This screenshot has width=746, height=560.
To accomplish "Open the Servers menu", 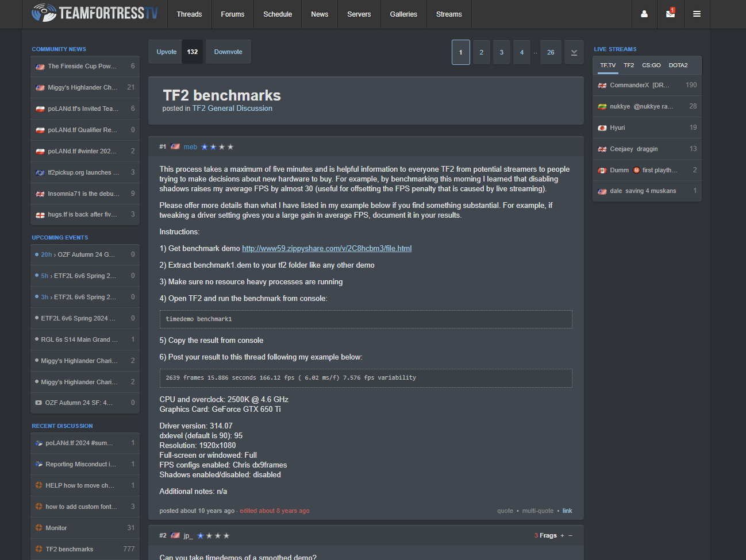I will point(359,14).
